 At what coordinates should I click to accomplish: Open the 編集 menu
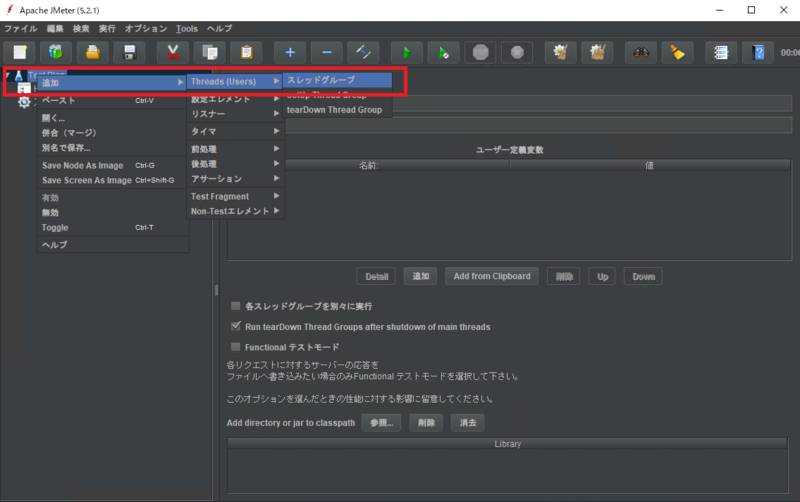pos(55,29)
